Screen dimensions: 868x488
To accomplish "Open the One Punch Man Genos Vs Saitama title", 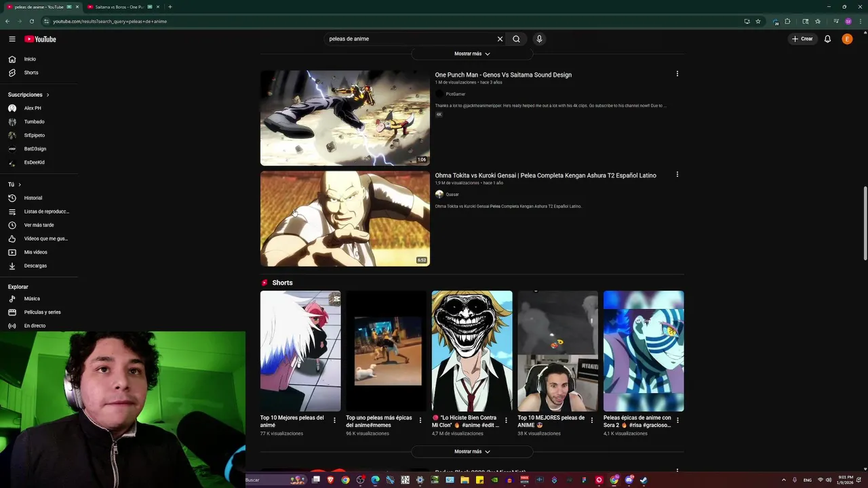I will [503, 75].
